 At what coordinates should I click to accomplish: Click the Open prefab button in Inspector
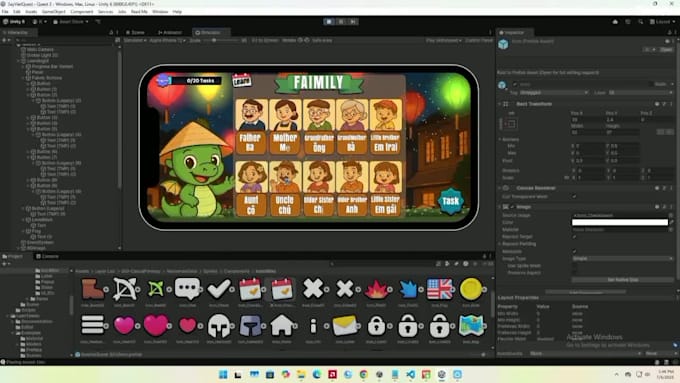(667, 49)
